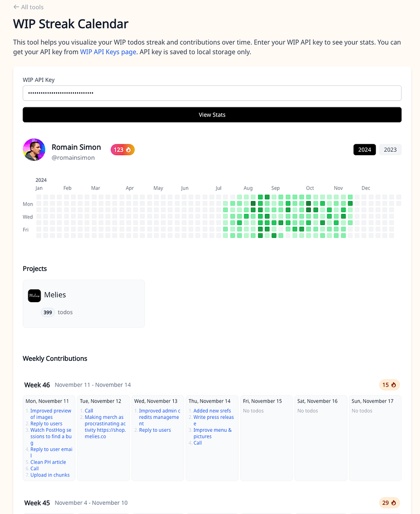Open the 'Clean PH article' todo link
Image resolution: width=420 pixels, height=514 pixels.
48,462
